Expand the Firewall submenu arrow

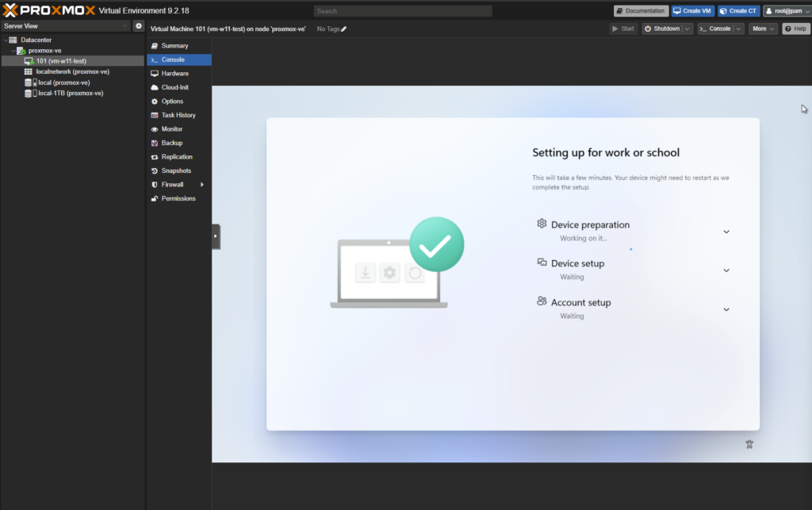[x=202, y=184]
